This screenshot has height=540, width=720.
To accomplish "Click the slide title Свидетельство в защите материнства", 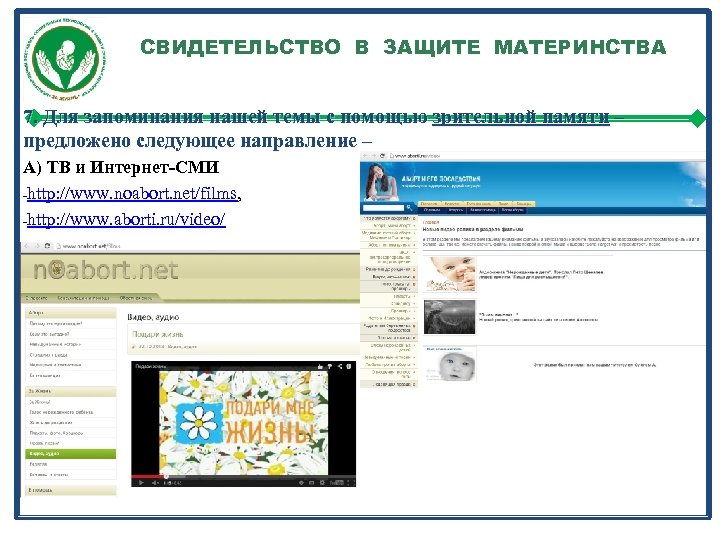I will click(x=403, y=47).
